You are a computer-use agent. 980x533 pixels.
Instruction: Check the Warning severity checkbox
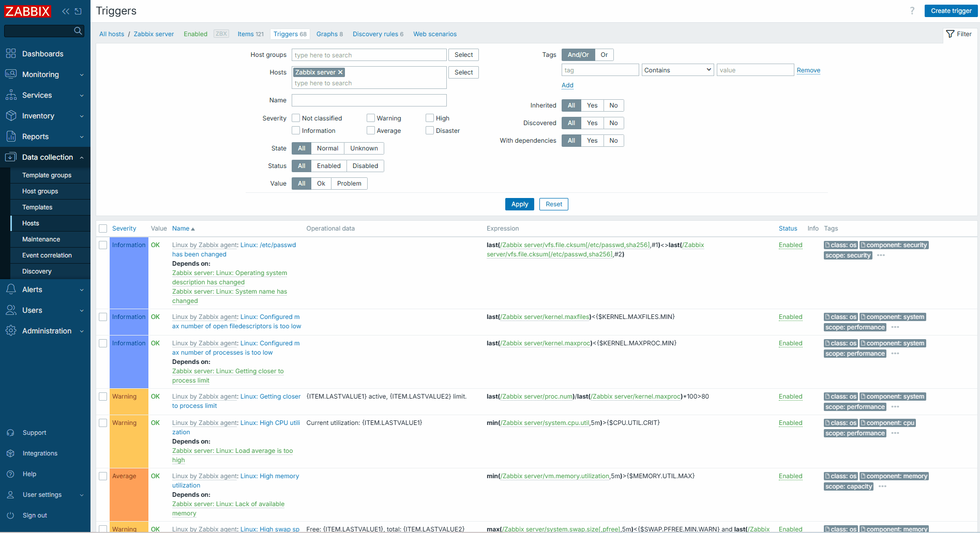click(371, 118)
